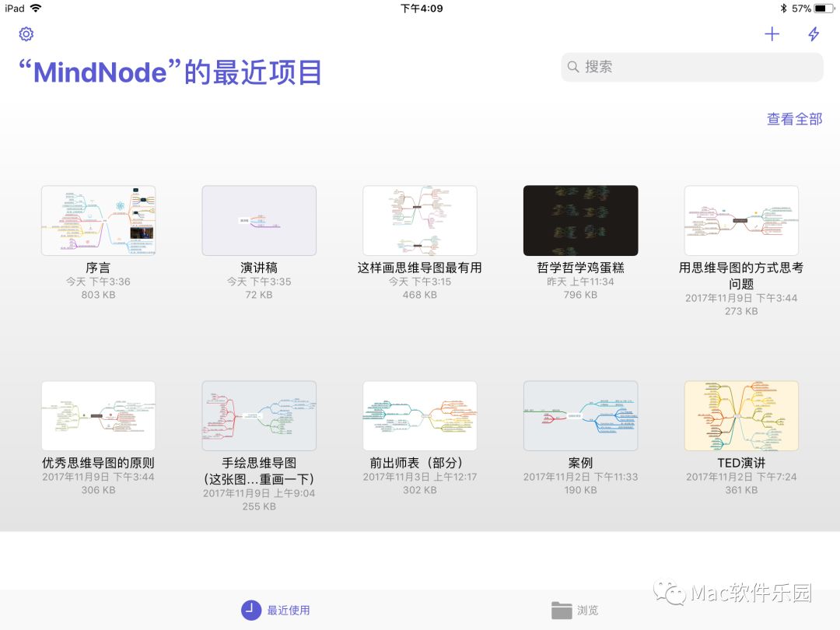Click the 72 KB file size
840x630 pixels.
[x=259, y=295]
